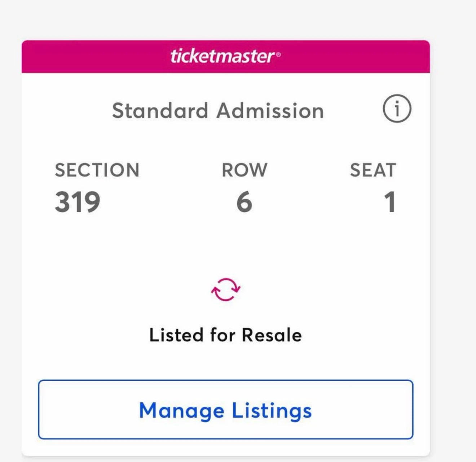Click the word Standard in ticket type
The width and height of the screenshot is (476, 462).
point(160,110)
